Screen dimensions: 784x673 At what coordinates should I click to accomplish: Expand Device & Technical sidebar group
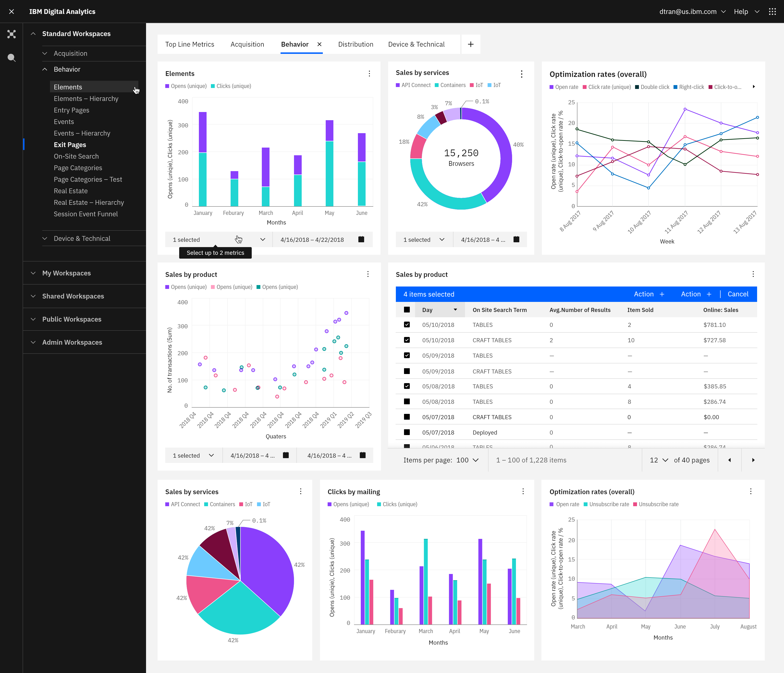click(x=45, y=238)
